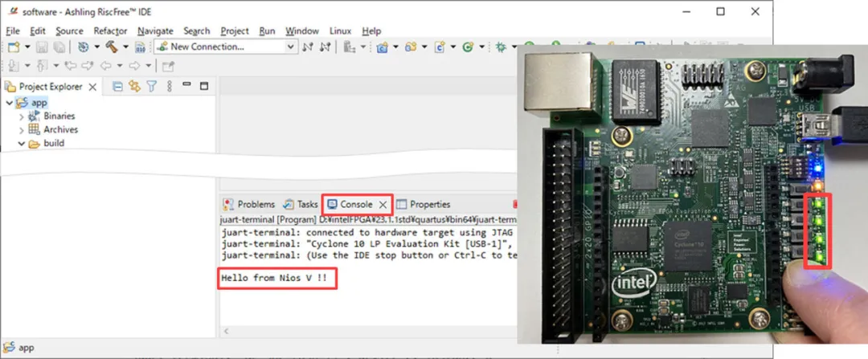Select the Archives item in the tree
The width and height of the screenshot is (868, 359).
click(x=53, y=129)
